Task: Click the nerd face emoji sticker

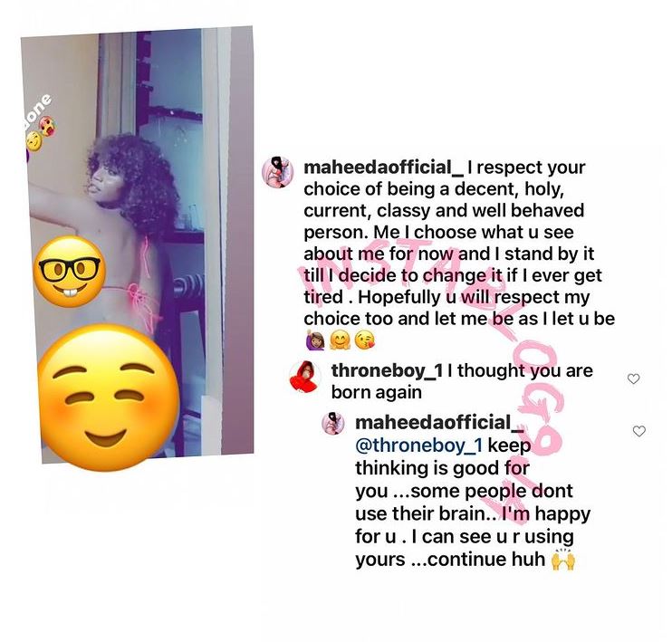Action: (x=70, y=272)
